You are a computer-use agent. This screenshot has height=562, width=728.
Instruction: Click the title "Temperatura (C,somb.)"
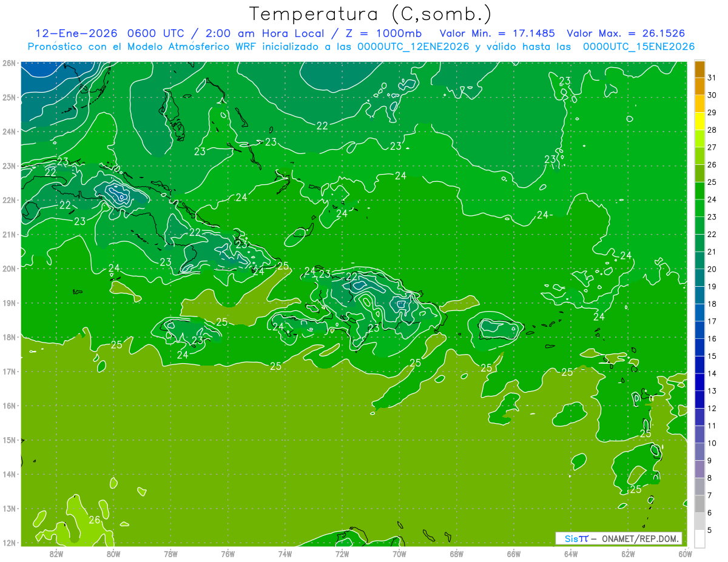click(x=370, y=14)
